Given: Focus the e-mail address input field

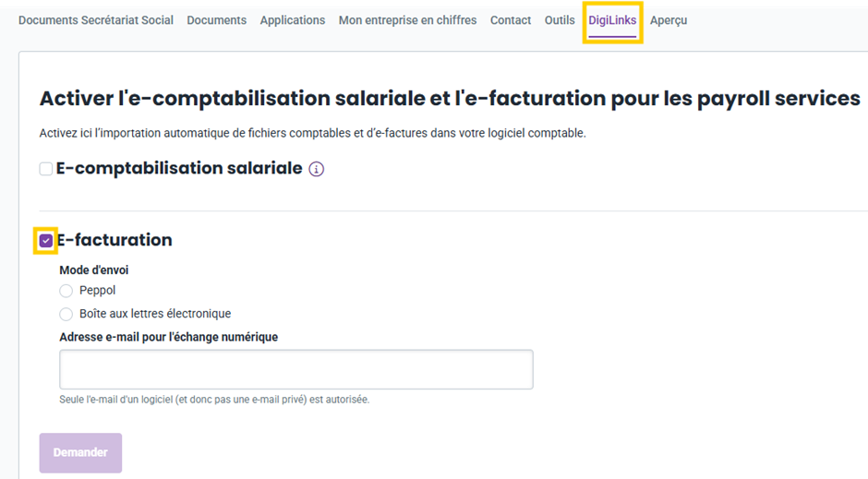Looking at the screenshot, I should (296, 369).
